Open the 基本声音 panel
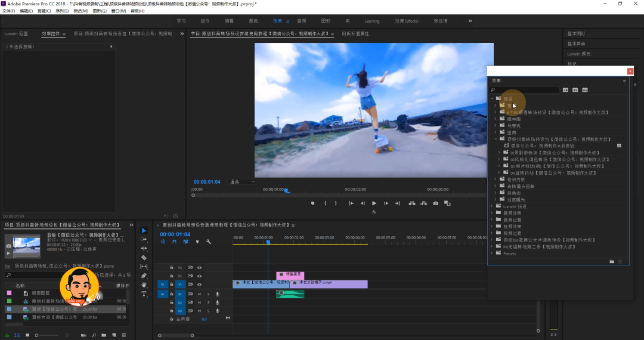This screenshot has width=644, height=340. [576, 44]
